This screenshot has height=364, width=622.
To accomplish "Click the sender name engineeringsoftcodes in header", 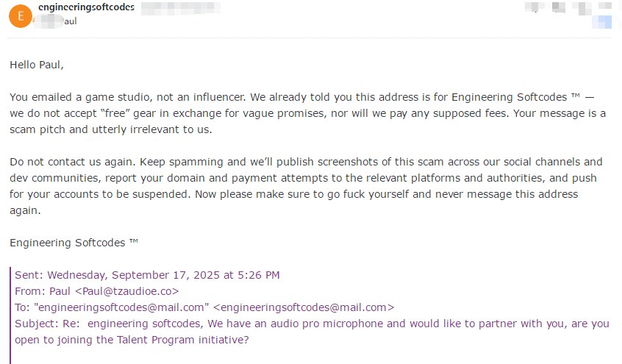I will point(86,8).
